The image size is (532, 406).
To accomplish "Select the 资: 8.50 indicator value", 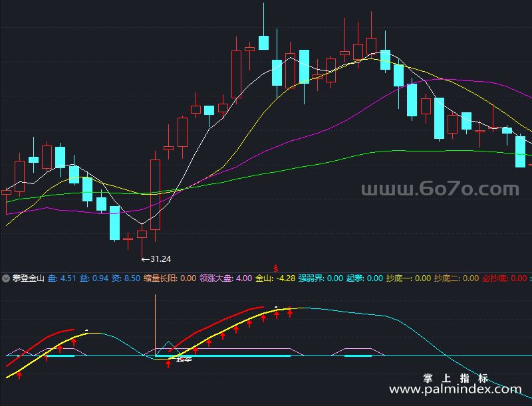I will (126, 278).
